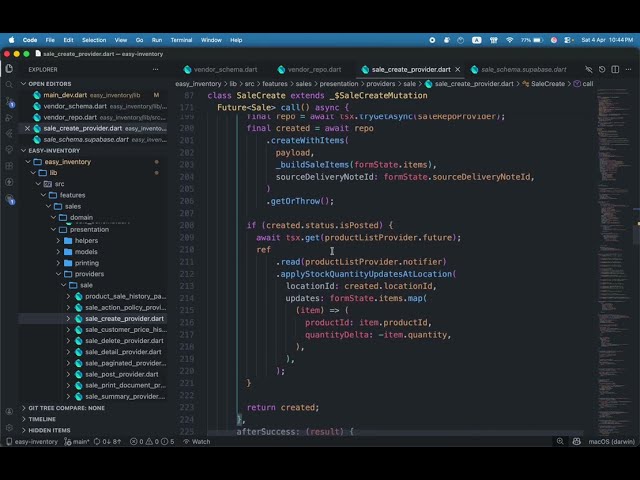
Task: Open Accounts icon at activity bar bottom
Action: click(9, 411)
